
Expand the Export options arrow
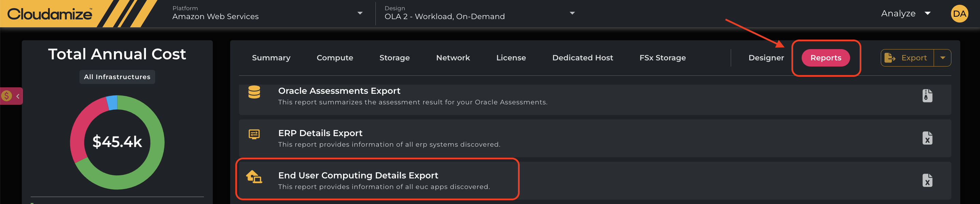[942, 58]
